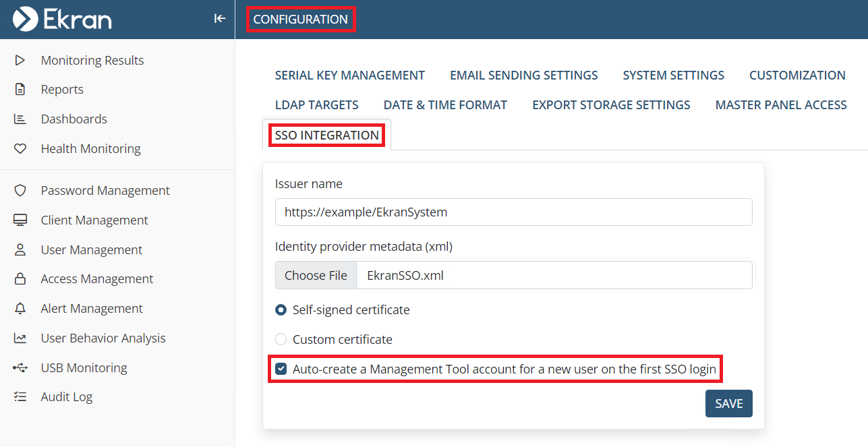This screenshot has width=868, height=447.
Task: Click the Dashboards chart icon
Action: click(x=20, y=119)
